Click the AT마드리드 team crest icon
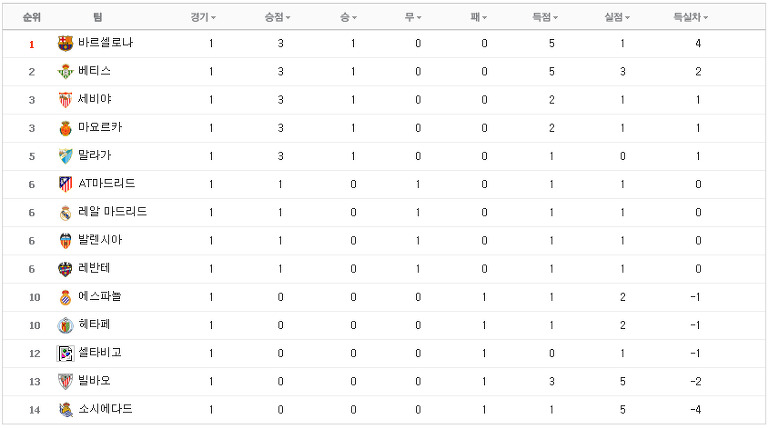Screen dimensions: 769x429 65,184
